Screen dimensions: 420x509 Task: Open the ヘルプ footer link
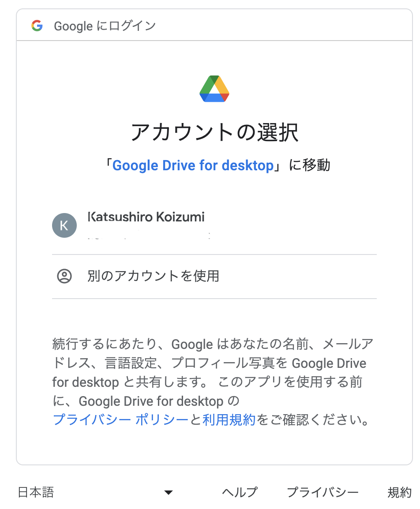pos(240,492)
